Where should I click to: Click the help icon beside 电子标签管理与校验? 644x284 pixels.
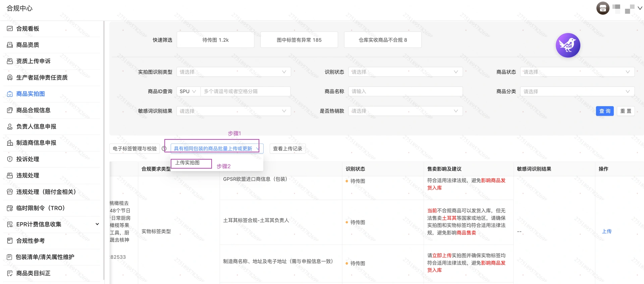[164, 149]
